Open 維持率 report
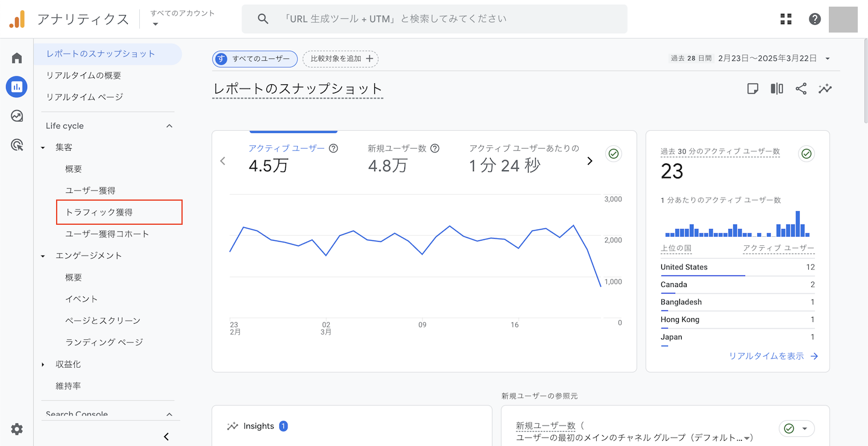 (x=69, y=386)
